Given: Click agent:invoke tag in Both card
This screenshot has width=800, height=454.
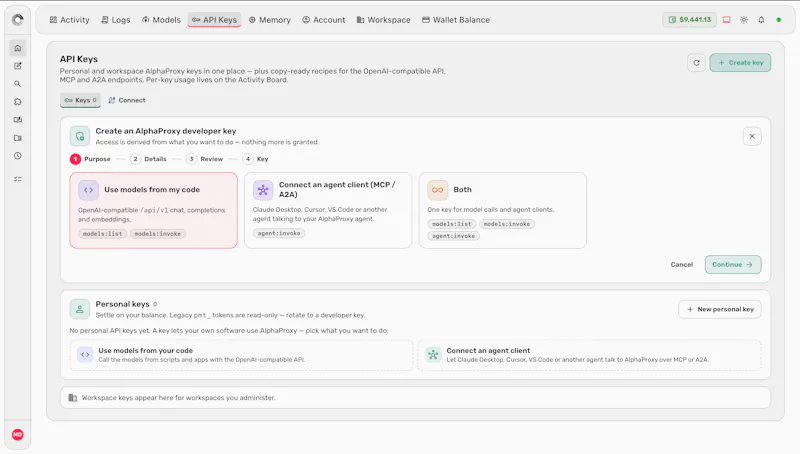Looking at the screenshot, I should (x=454, y=236).
